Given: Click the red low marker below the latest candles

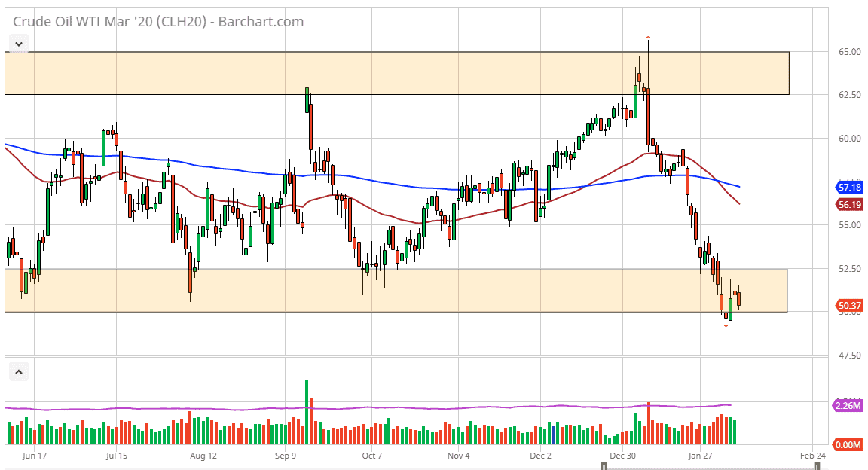Looking at the screenshot, I should point(726,325).
